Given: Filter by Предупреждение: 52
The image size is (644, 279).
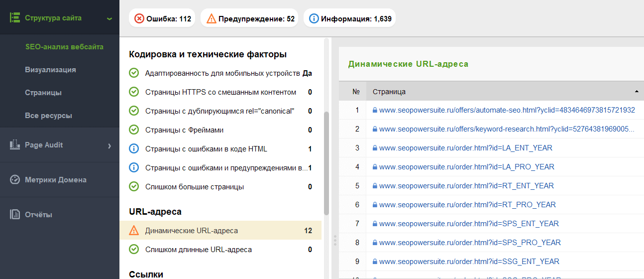Looking at the screenshot, I should [x=249, y=19].
